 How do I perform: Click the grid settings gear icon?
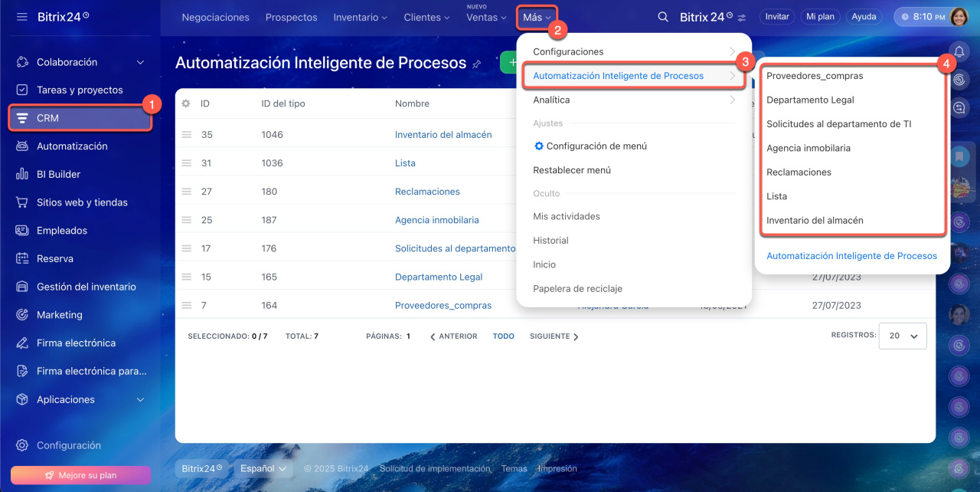[x=185, y=103]
